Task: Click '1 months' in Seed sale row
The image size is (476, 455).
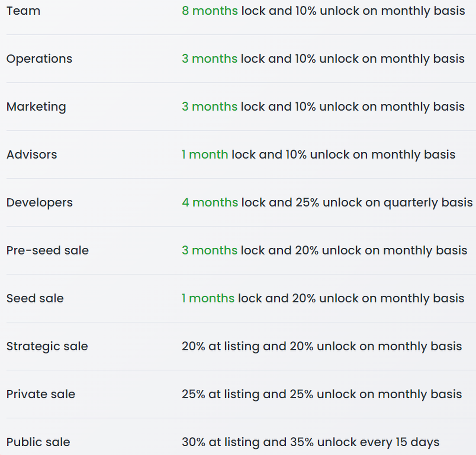Action: tap(208, 298)
